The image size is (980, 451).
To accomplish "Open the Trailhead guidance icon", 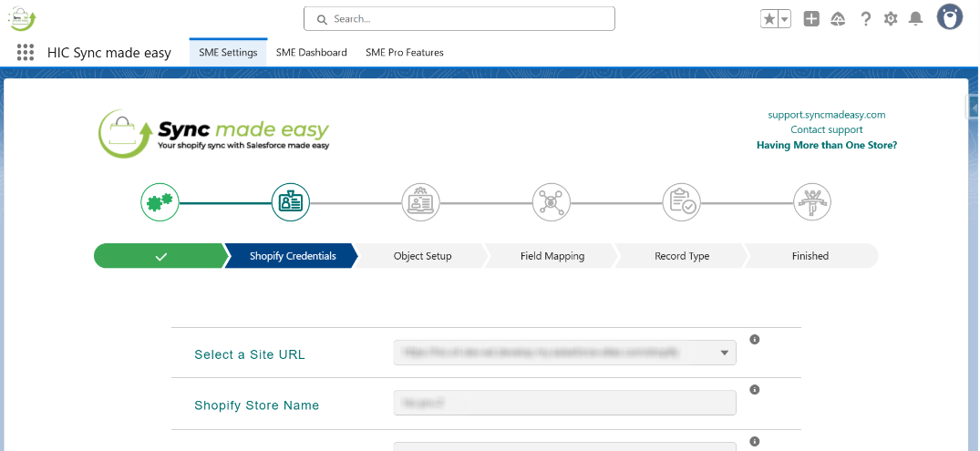I will [838, 19].
